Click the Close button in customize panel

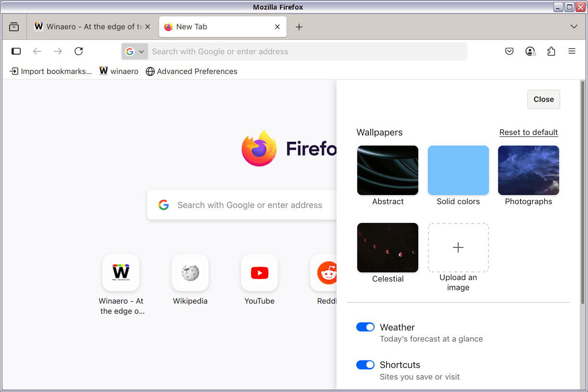(x=543, y=99)
